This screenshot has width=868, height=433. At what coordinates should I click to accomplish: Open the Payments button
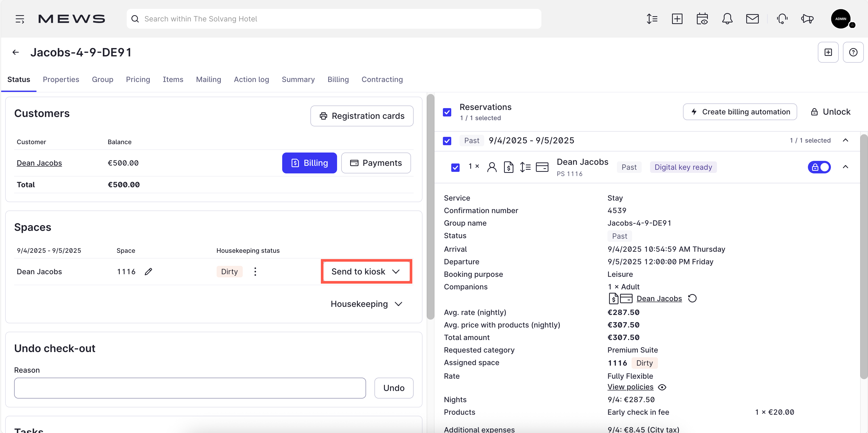point(376,163)
